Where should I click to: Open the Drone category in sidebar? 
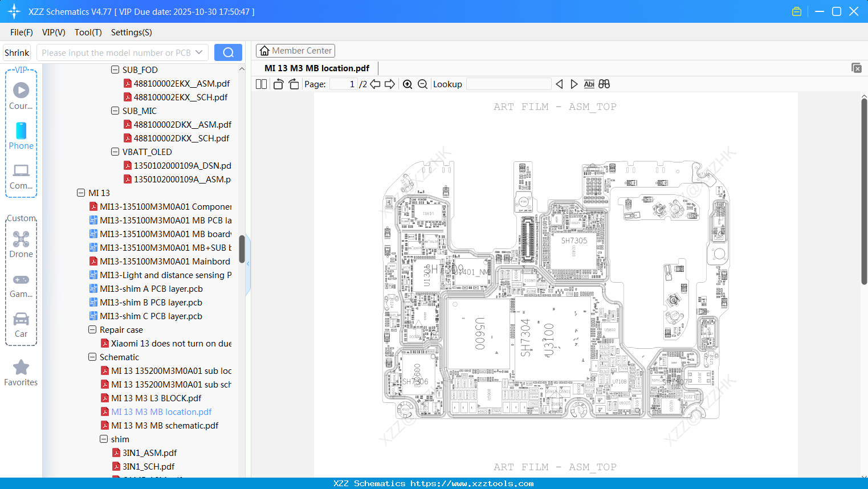[21, 243]
